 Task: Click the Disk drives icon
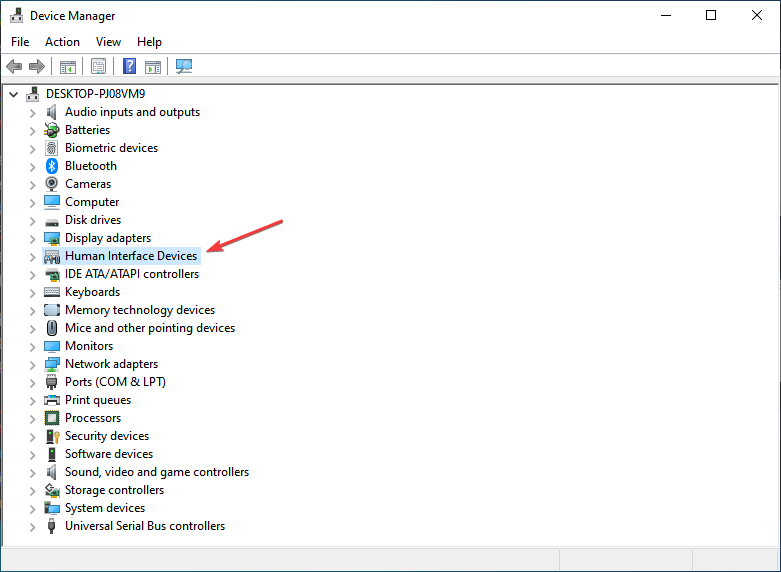(x=52, y=221)
